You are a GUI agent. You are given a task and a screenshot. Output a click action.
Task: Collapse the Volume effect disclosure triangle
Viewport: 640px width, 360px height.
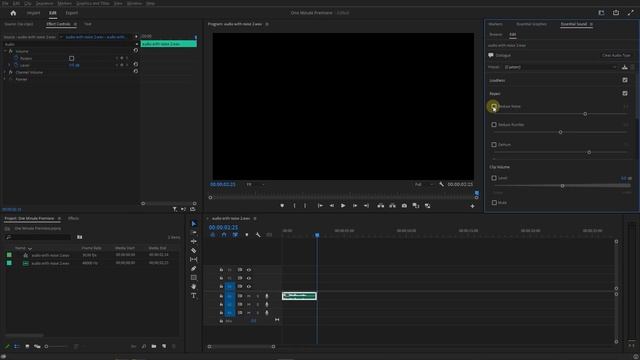pos(5,51)
